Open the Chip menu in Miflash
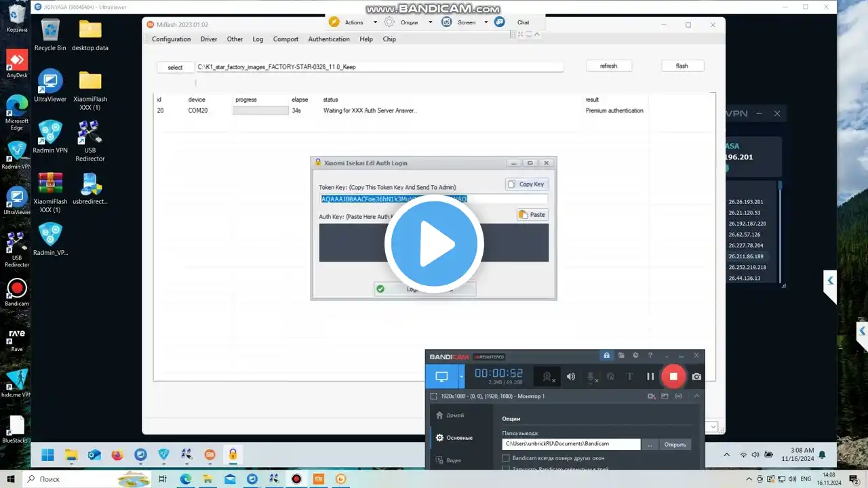 pyautogui.click(x=389, y=39)
